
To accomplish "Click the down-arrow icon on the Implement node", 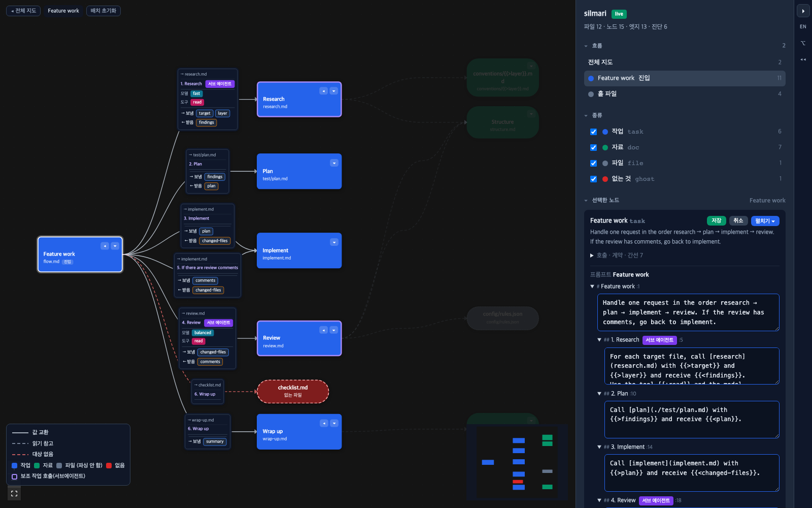I will pos(334,242).
